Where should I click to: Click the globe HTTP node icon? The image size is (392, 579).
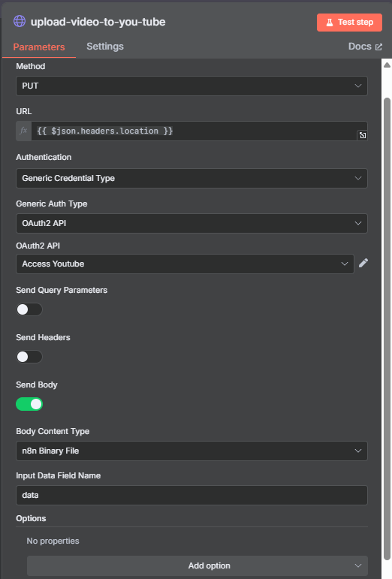coord(20,22)
